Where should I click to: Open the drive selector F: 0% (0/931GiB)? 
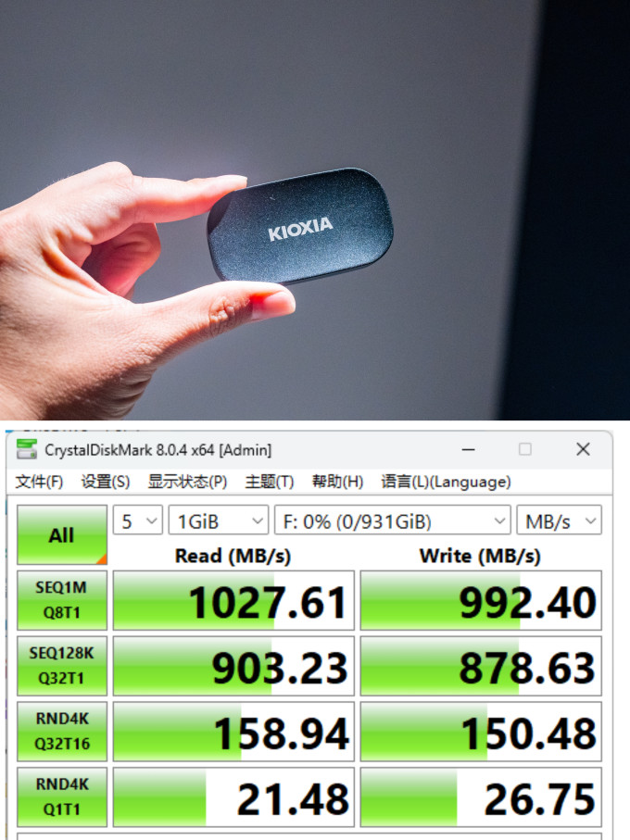392,520
